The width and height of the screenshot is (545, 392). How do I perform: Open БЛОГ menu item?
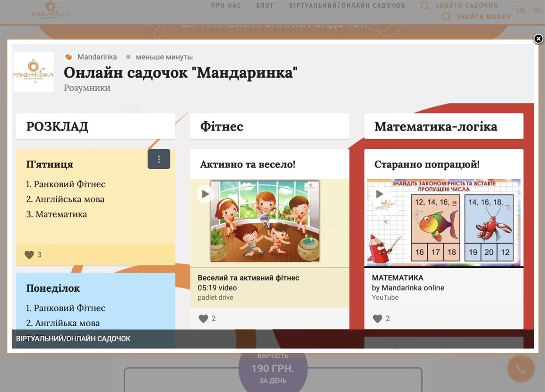(x=265, y=6)
